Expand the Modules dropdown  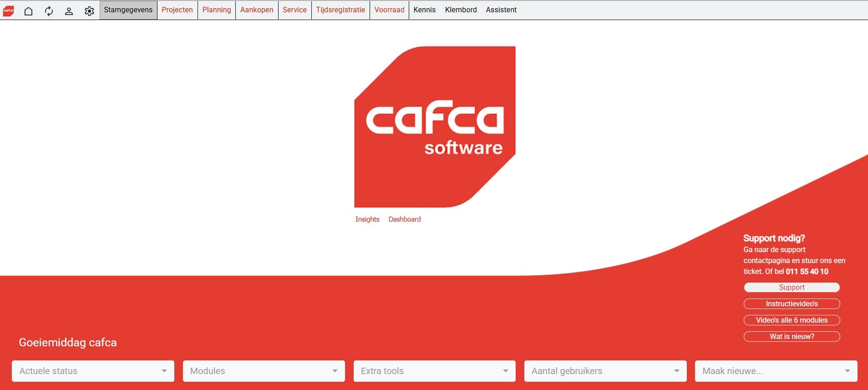tap(264, 371)
